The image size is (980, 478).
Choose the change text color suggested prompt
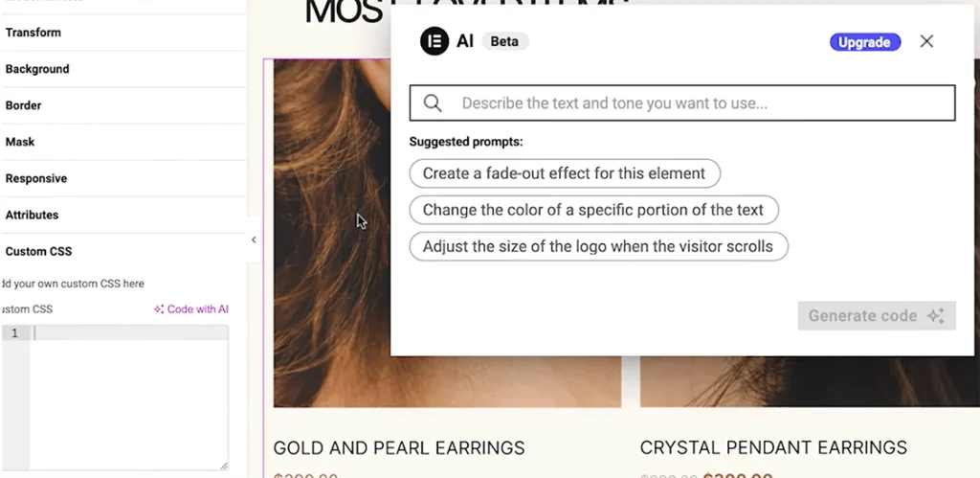point(593,210)
